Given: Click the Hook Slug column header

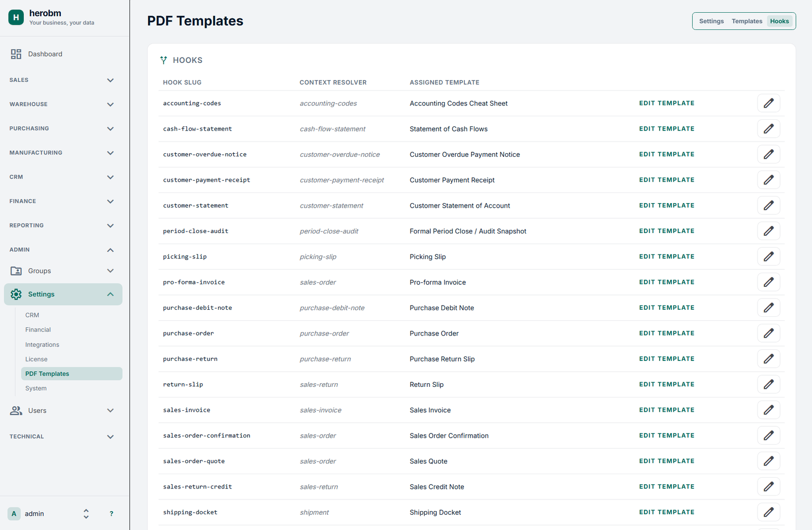Looking at the screenshot, I should (182, 82).
